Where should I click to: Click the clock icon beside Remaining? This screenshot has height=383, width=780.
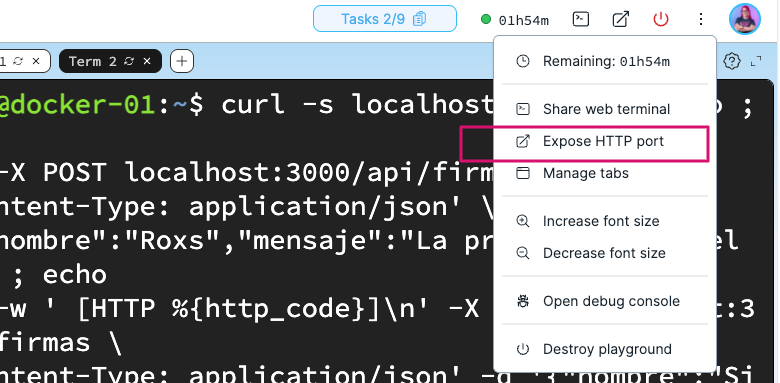pyautogui.click(x=522, y=61)
